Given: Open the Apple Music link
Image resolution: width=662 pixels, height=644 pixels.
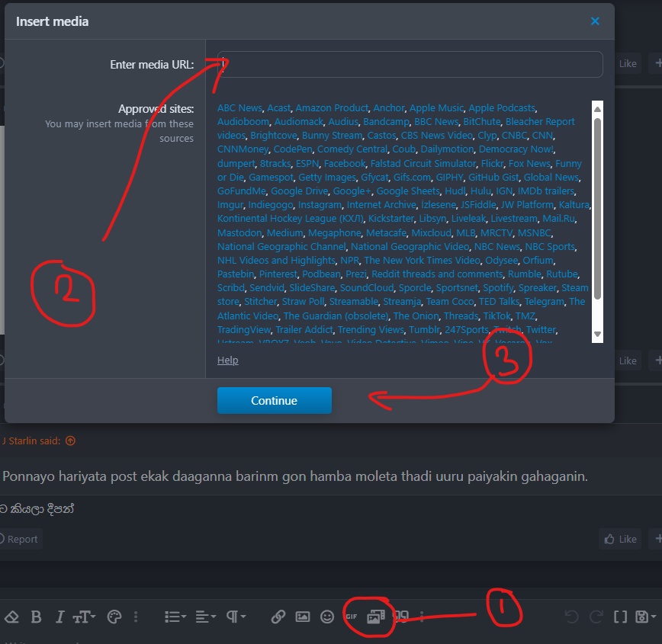Looking at the screenshot, I should click(x=436, y=108).
